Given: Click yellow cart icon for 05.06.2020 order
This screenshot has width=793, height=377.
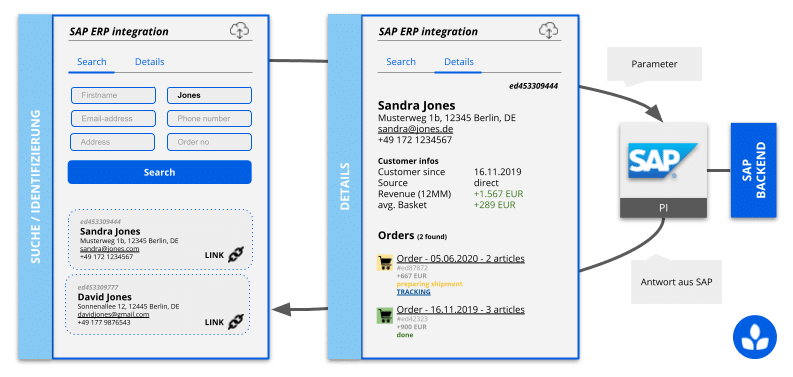Looking at the screenshot, I should (385, 262).
